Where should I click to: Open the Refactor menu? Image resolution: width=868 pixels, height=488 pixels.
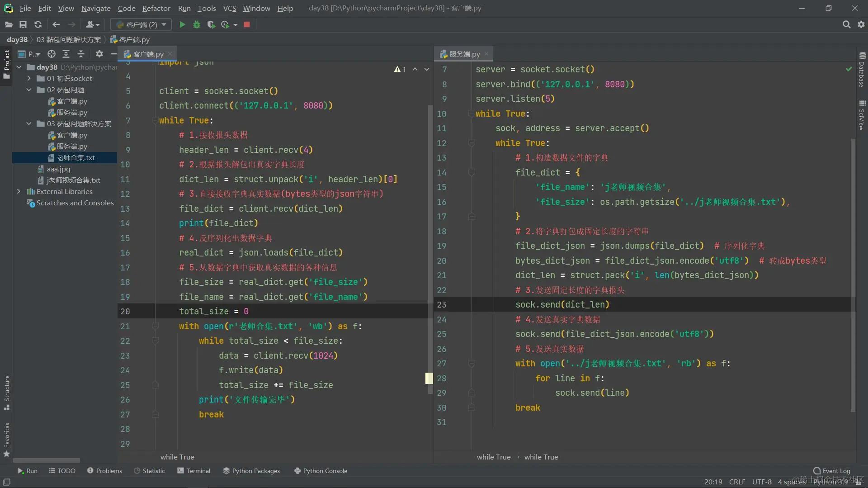coord(156,8)
